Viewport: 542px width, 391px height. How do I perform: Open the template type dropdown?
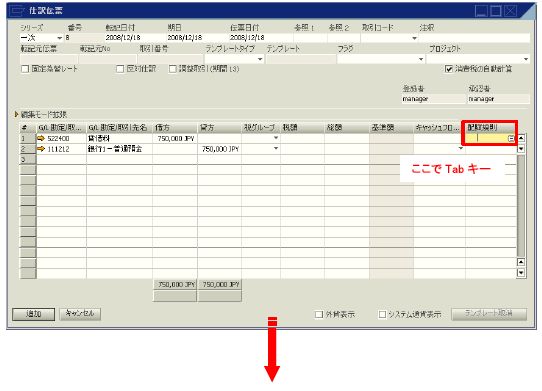(x=260, y=59)
